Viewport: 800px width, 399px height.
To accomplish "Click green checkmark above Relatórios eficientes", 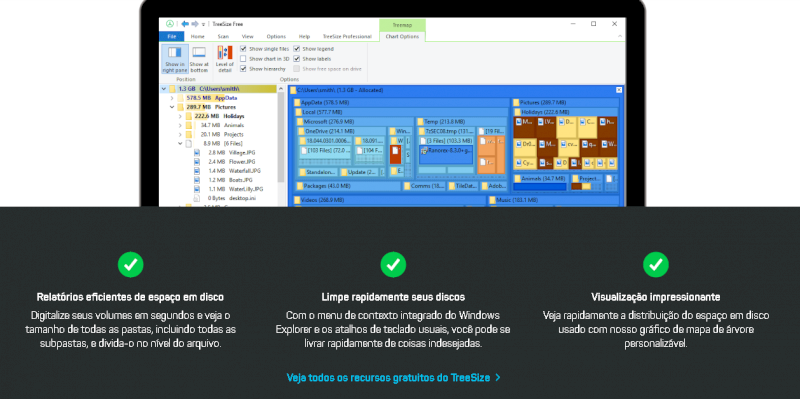I will (x=131, y=264).
